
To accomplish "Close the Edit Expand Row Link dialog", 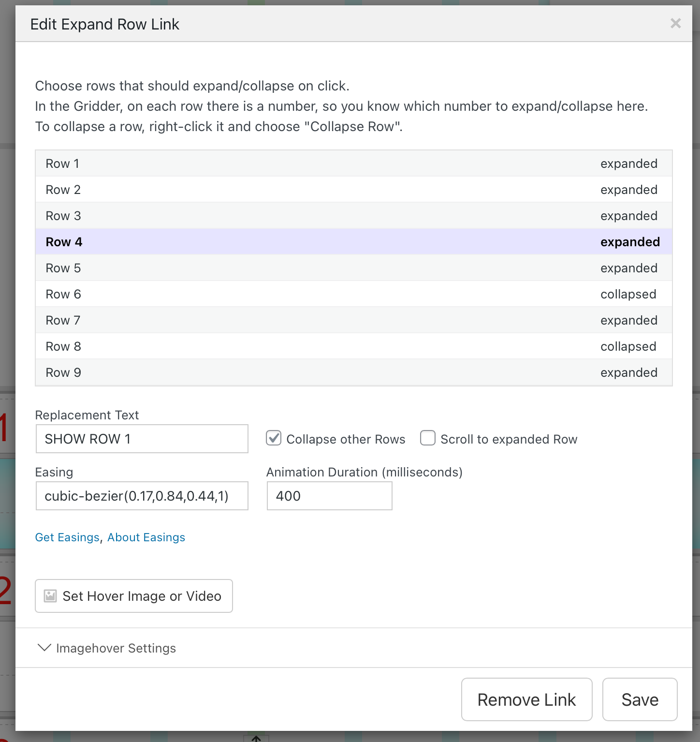I will pyautogui.click(x=675, y=23).
